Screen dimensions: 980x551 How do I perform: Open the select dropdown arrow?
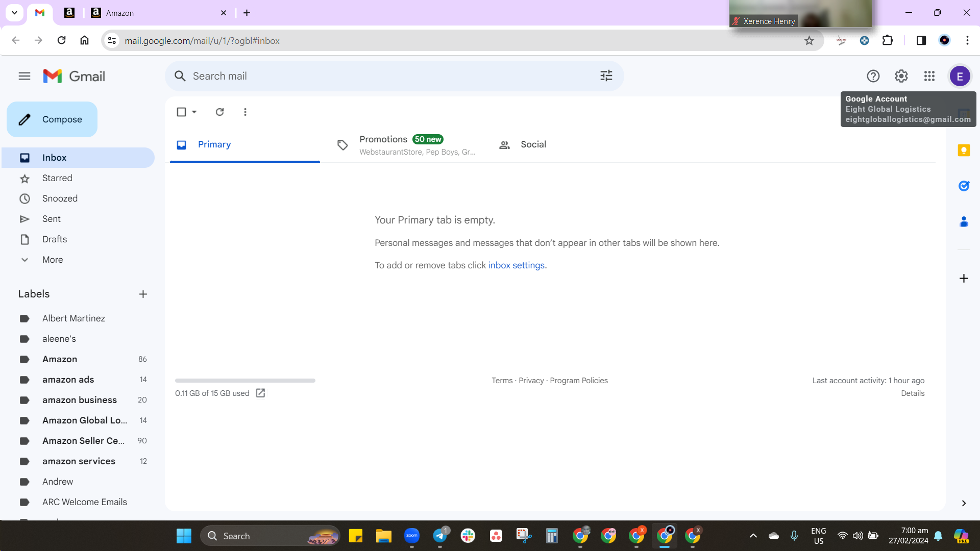point(194,112)
